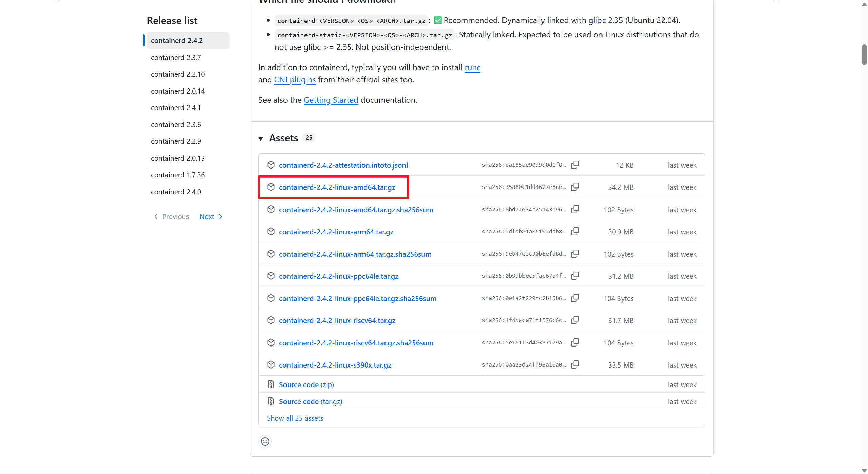Open the emoji reaction picker

coord(265,441)
